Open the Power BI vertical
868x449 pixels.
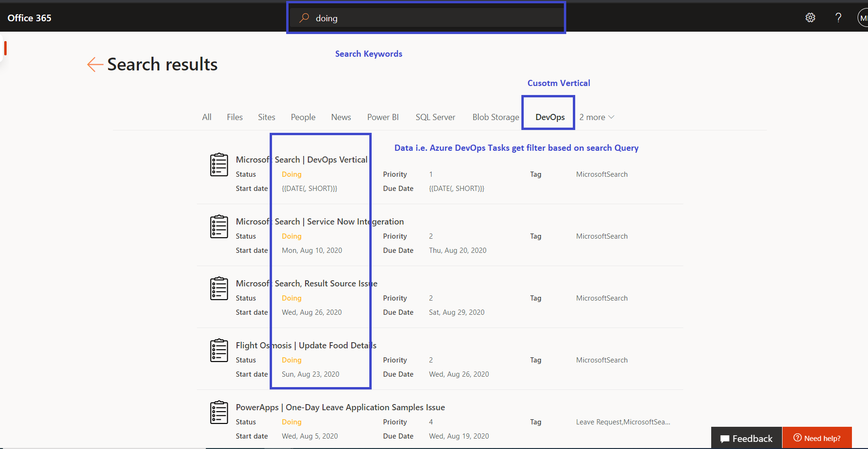(383, 117)
